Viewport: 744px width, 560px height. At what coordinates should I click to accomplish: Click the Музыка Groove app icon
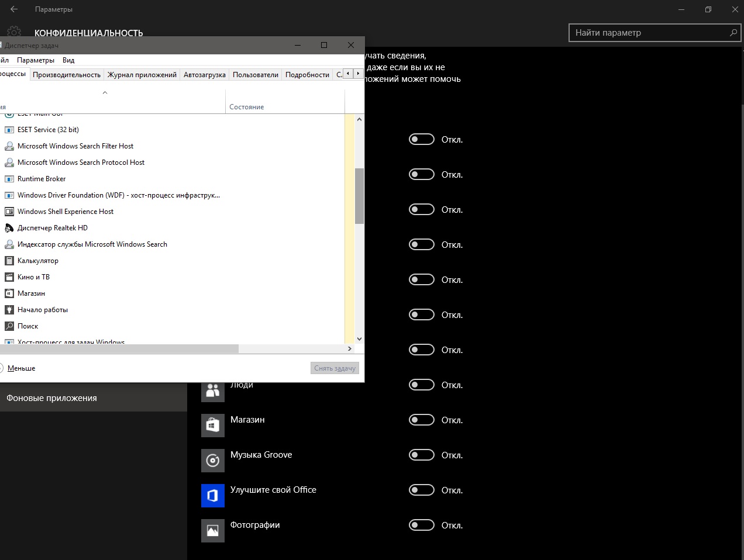[213, 461]
